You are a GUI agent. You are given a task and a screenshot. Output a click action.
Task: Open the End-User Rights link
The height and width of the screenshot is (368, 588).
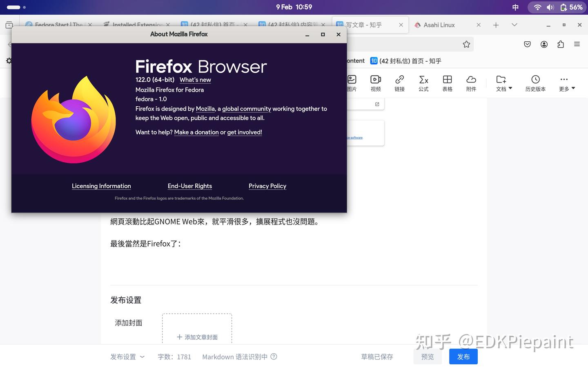point(190,186)
